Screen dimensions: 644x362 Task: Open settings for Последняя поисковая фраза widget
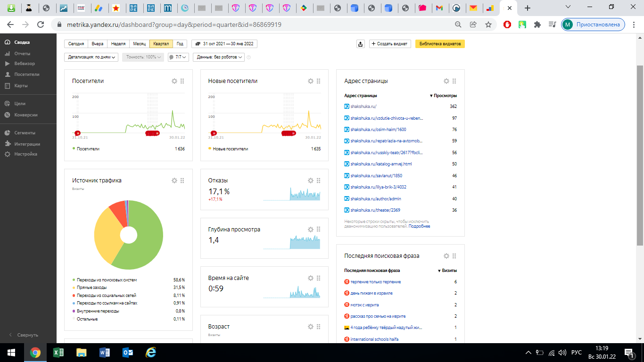pyautogui.click(x=446, y=256)
